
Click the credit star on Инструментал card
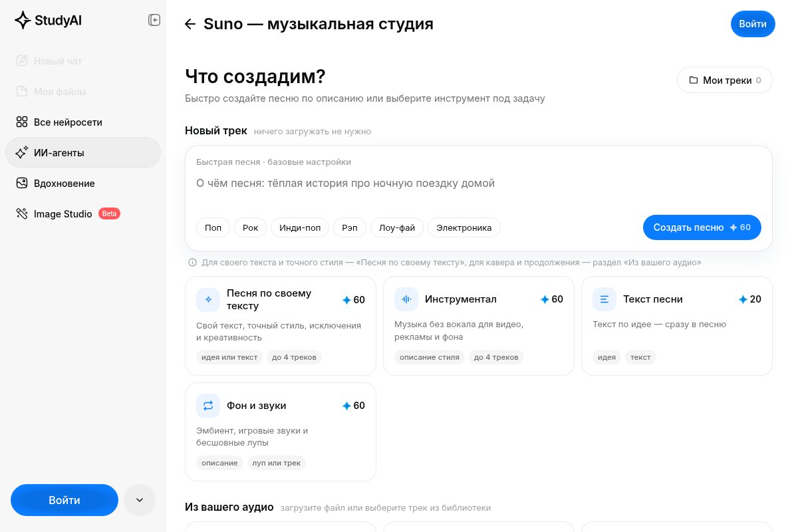pos(545,299)
